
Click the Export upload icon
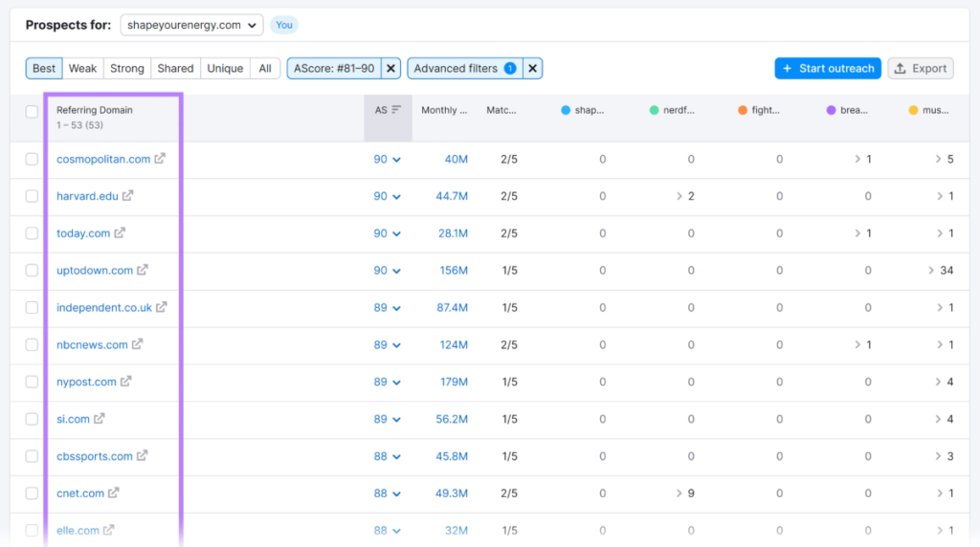[900, 69]
